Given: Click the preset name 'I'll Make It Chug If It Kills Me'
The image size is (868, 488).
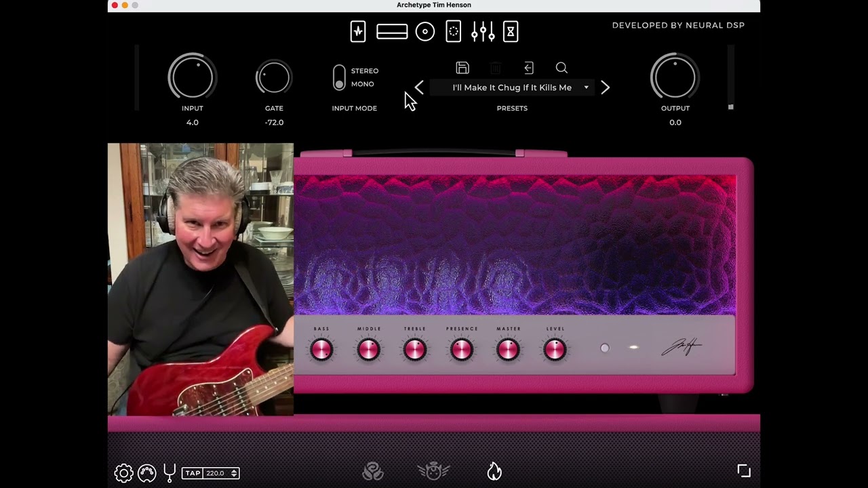Looking at the screenshot, I should [x=512, y=87].
